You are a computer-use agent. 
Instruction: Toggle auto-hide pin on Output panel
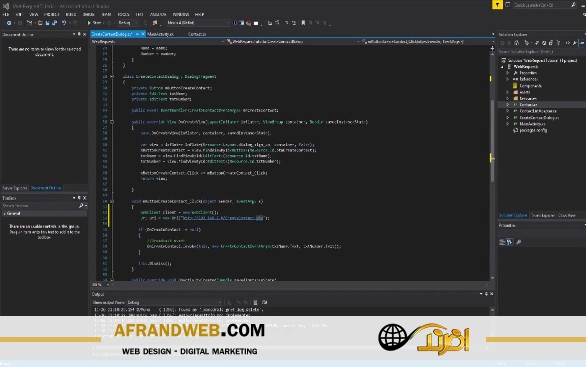pyautogui.click(x=486, y=294)
